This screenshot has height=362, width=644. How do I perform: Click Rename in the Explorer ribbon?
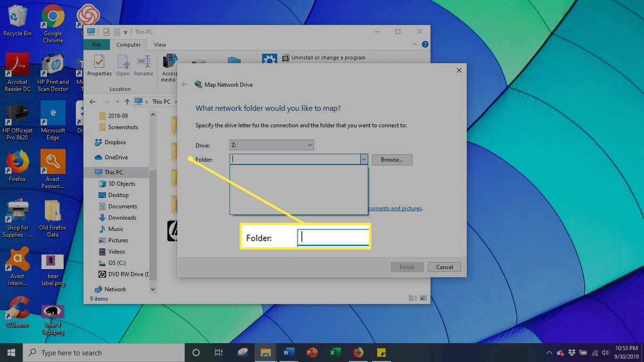[143, 65]
